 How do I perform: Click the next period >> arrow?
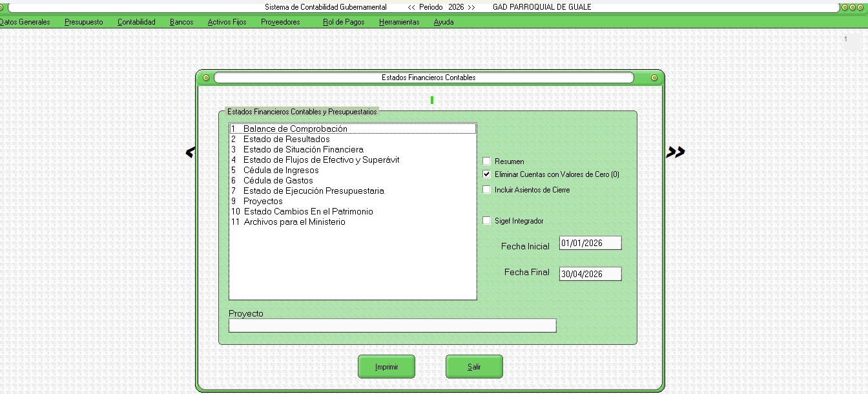(x=471, y=7)
